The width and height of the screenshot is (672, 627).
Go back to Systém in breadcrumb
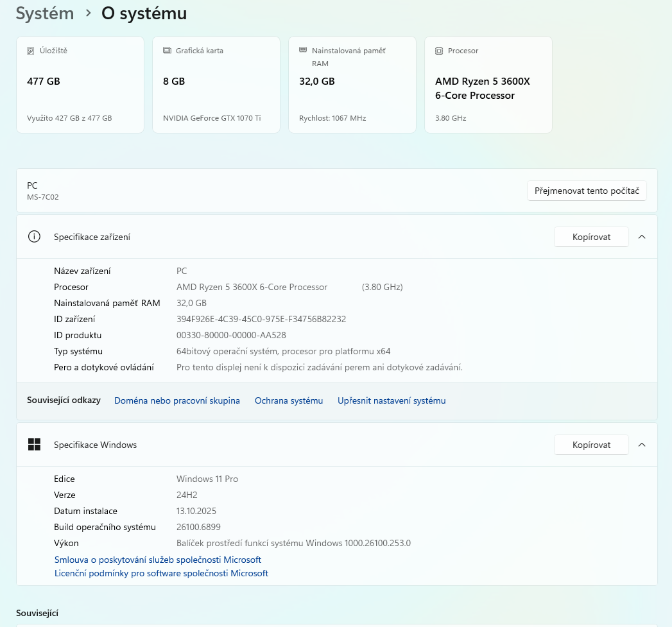[x=45, y=13]
